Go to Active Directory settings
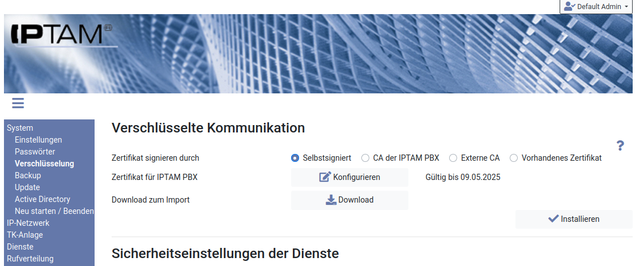This screenshot has height=266, width=644. coord(42,199)
